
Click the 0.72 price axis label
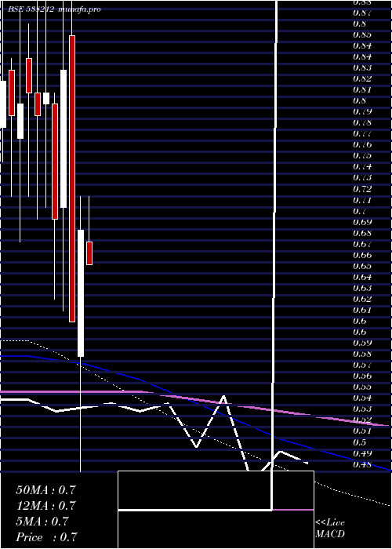[x=362, y=189]
